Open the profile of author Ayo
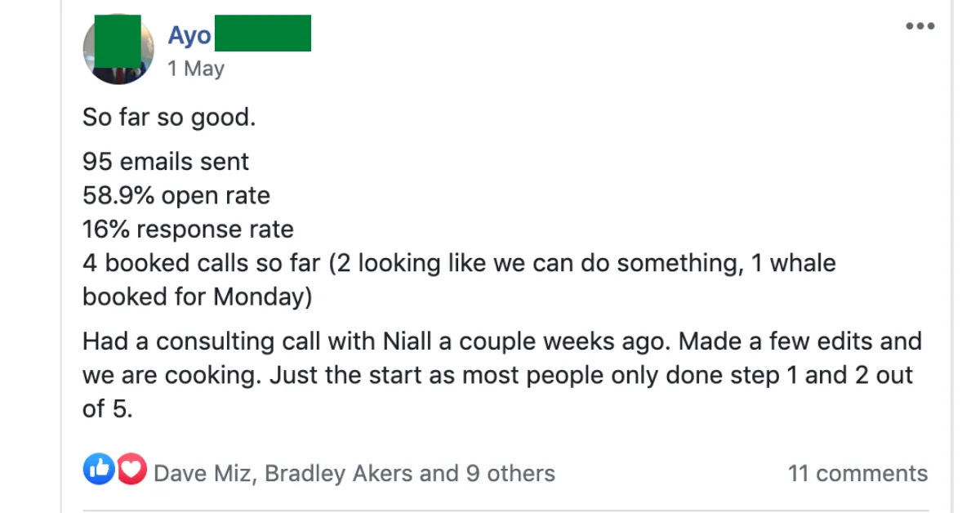Viewport: 980px width, 513px height. pyautogui.click(x=238, y=34)
